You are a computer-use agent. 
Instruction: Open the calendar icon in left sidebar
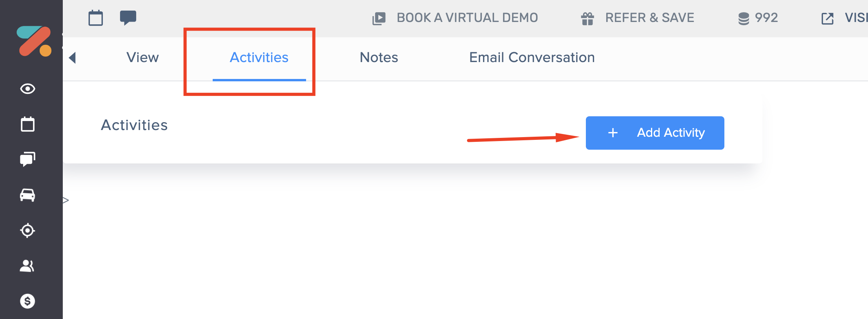tap(27, 124)
